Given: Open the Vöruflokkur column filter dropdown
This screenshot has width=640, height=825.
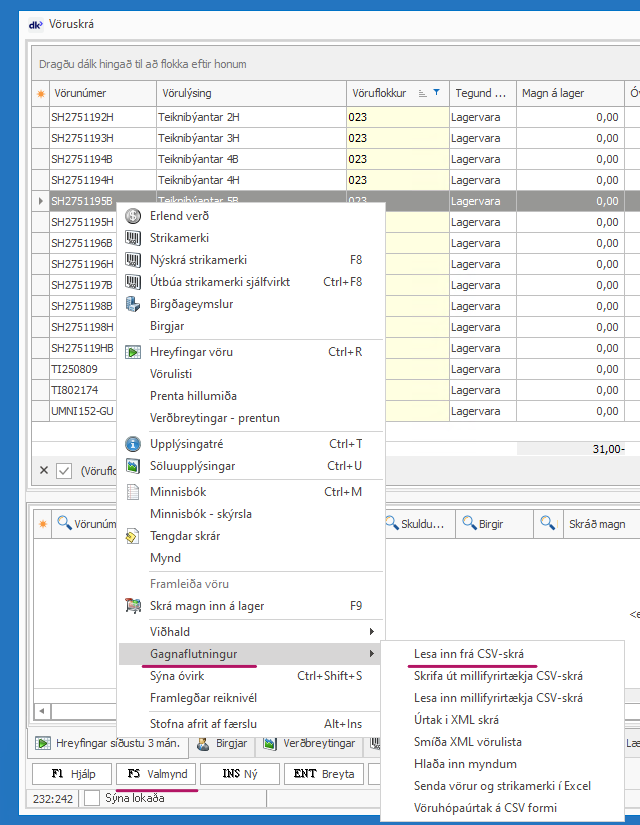Looking at the screenshot, I should coord(436,93).
